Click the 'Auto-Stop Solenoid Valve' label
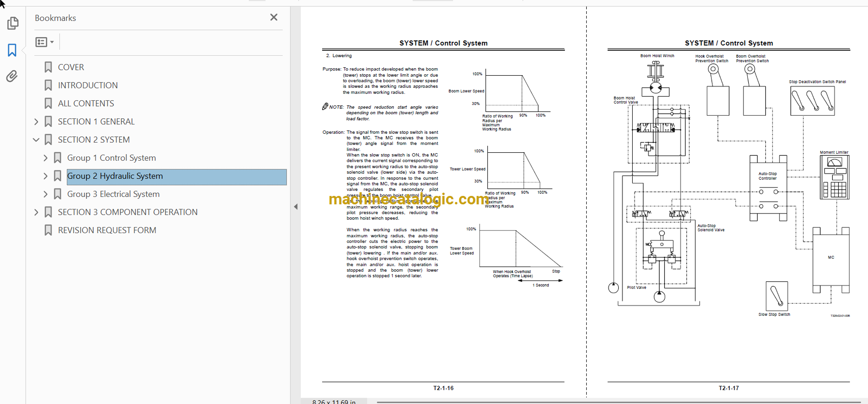This screenshot has width=868, height=404. click(x=711, y=228)
